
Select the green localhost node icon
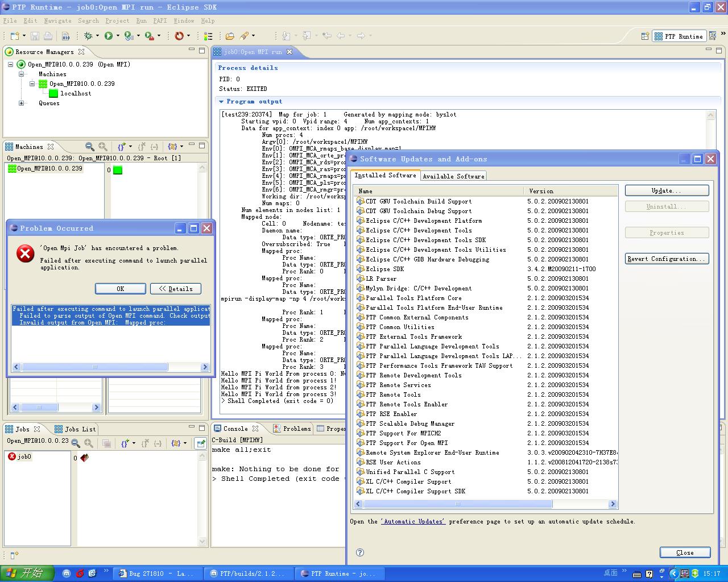[x=53, y=93]
